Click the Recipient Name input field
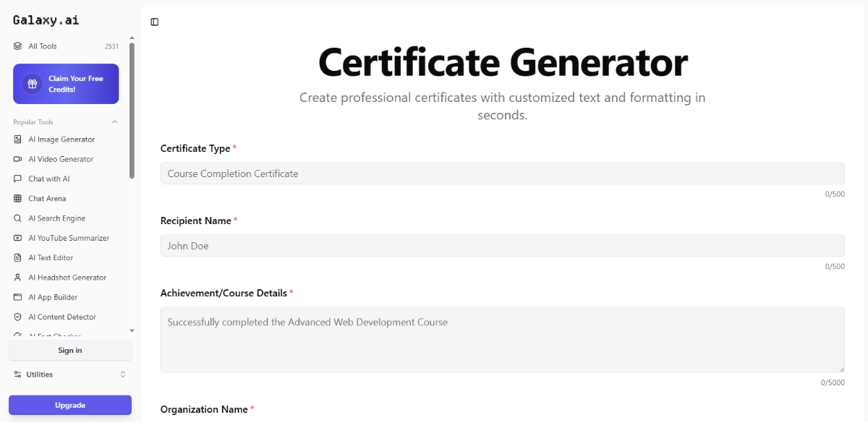 tap(502, 246)
